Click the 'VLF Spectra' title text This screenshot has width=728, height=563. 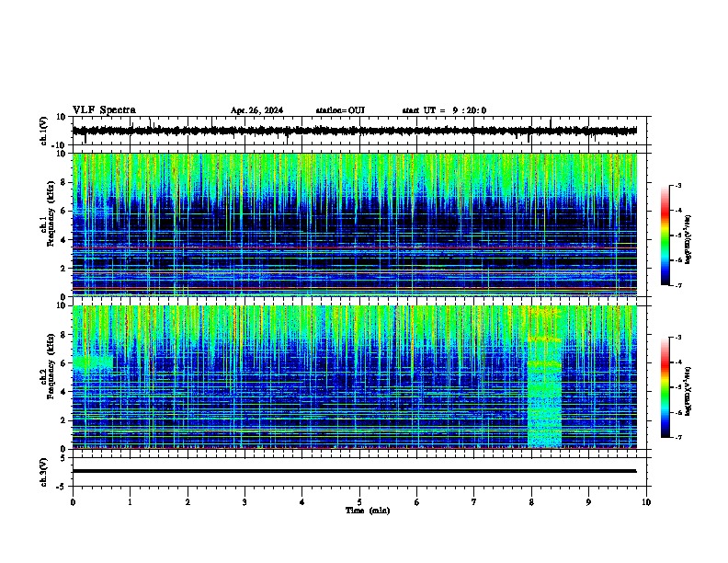[104, 109]
